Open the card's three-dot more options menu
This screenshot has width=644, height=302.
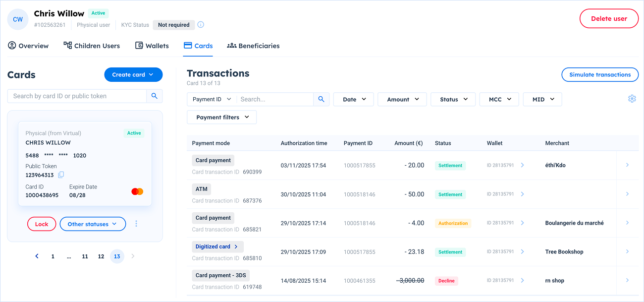coord(136,224)
